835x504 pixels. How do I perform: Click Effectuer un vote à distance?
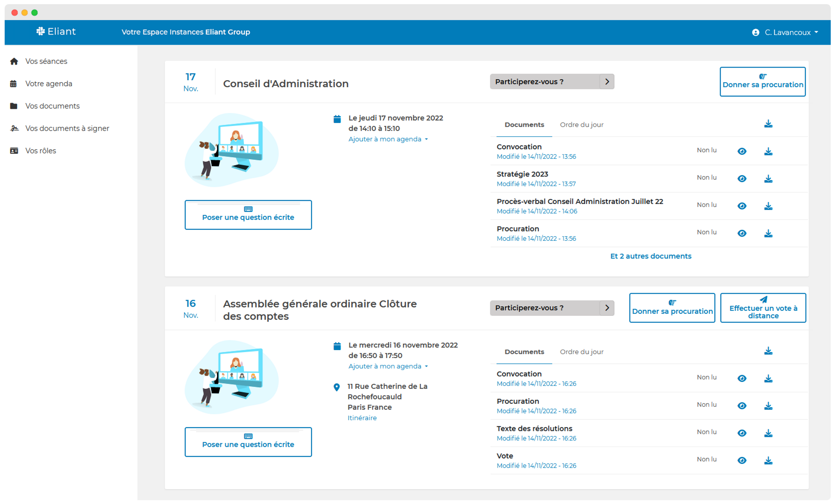coord(763,308)
